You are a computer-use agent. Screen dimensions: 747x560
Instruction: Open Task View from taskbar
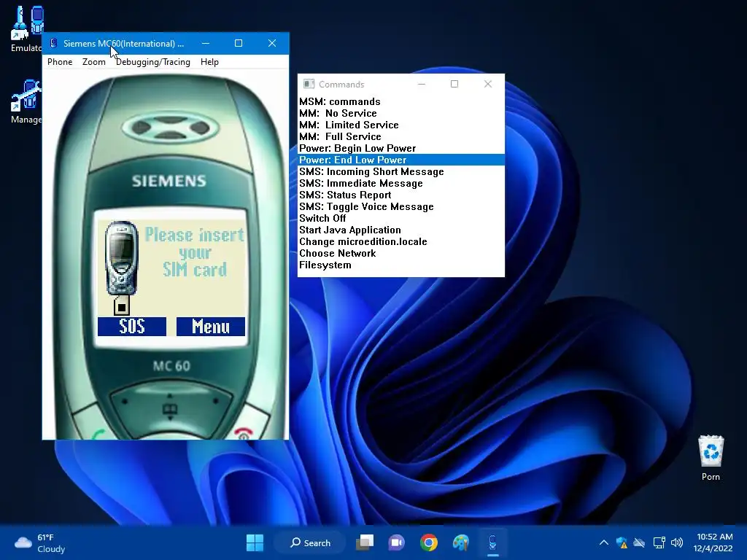point(365,542)
